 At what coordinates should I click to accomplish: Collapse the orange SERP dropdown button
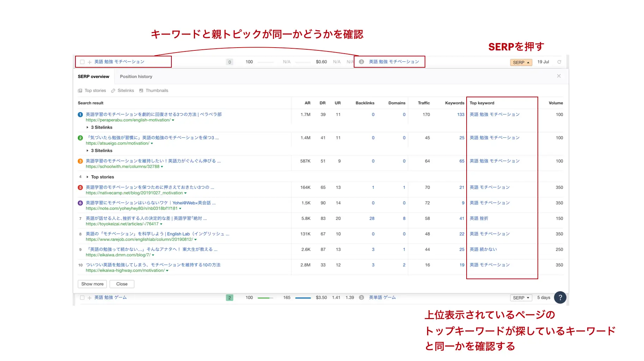pos(521,62)
